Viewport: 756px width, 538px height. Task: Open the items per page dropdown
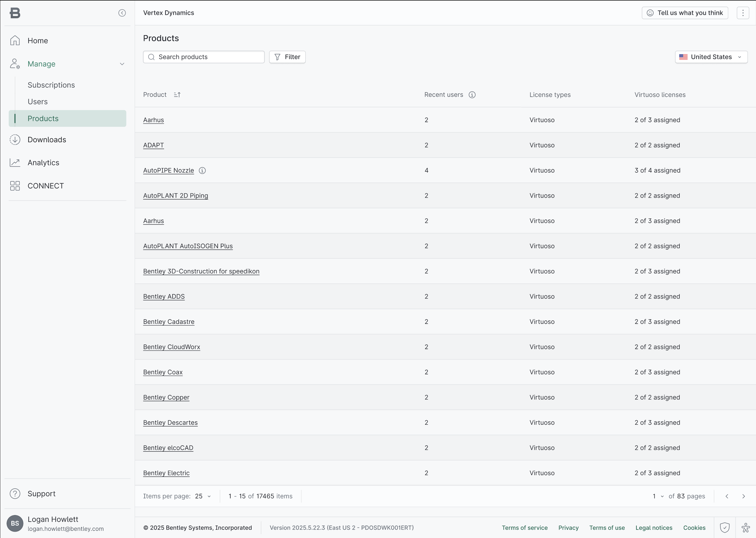click(x=203, y=496)
